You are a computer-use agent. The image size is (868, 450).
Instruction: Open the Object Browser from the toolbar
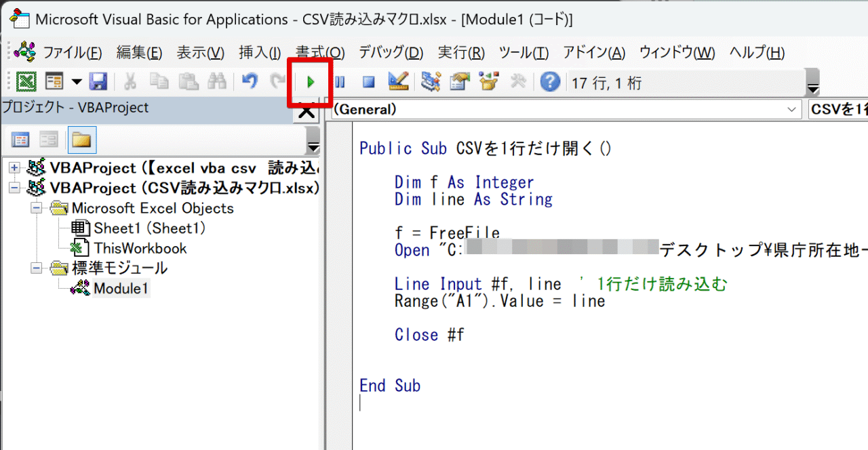pos(488,81)
